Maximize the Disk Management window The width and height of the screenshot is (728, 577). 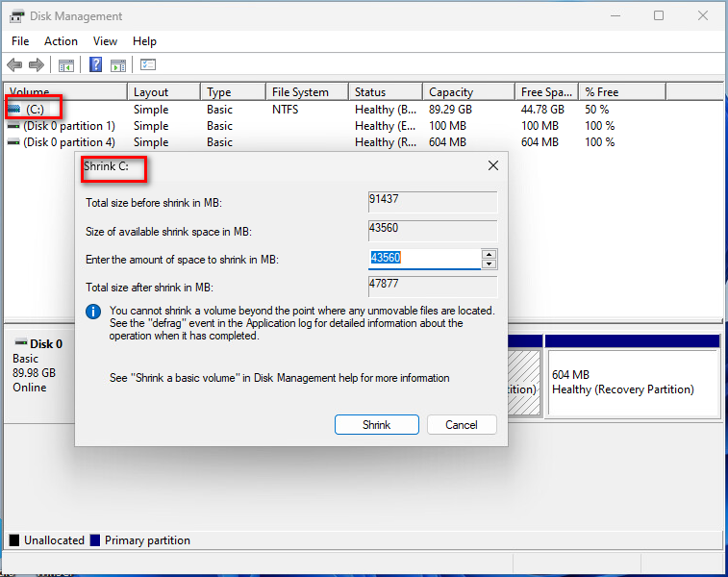(x=659, y=15)
